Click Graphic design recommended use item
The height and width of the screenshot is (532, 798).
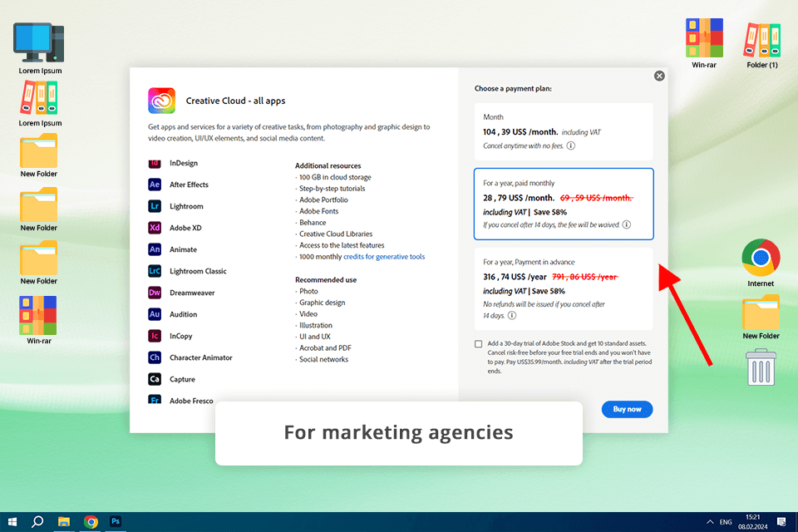coord(323,303)
